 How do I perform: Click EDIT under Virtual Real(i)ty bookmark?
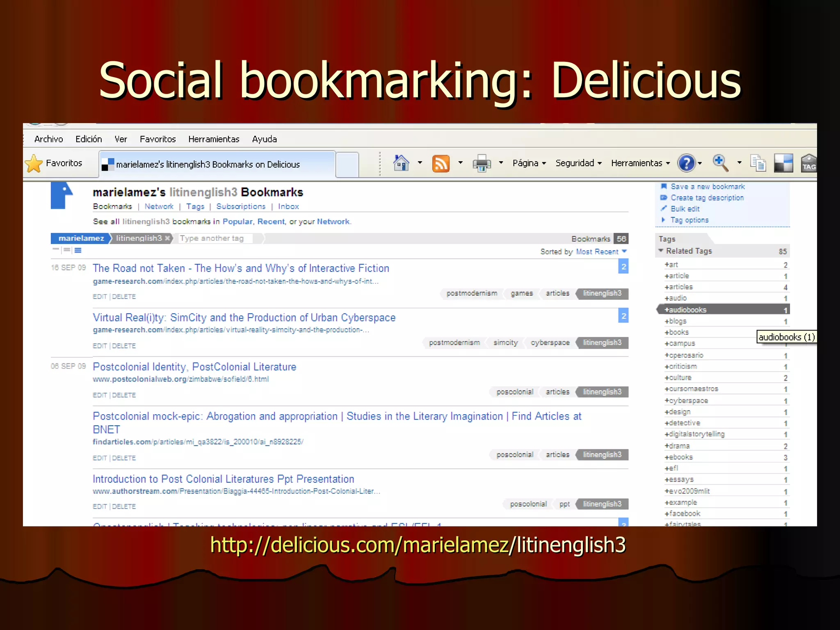(100, 346)
